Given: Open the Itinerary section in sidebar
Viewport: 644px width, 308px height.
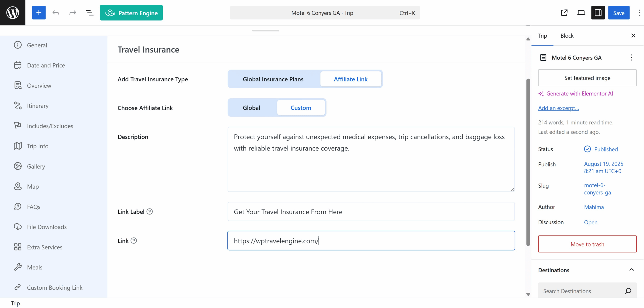Looking at the screenshot, I should coord(38,106).
